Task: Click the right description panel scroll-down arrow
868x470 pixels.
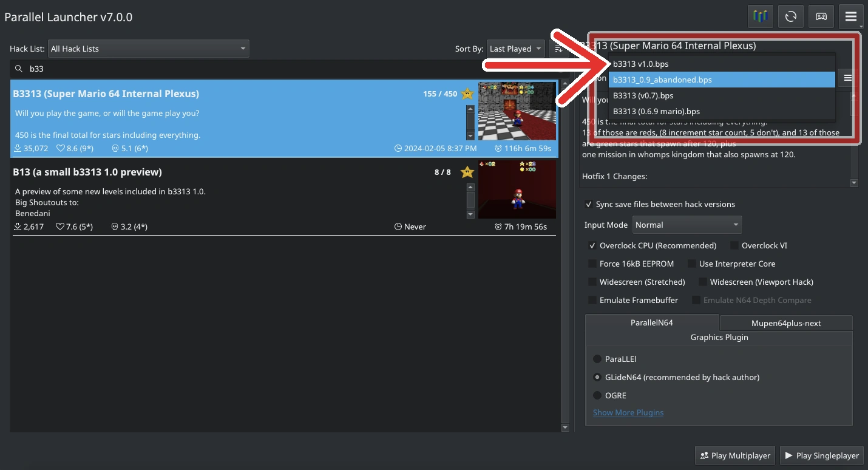Action: (x=854, y=183)
